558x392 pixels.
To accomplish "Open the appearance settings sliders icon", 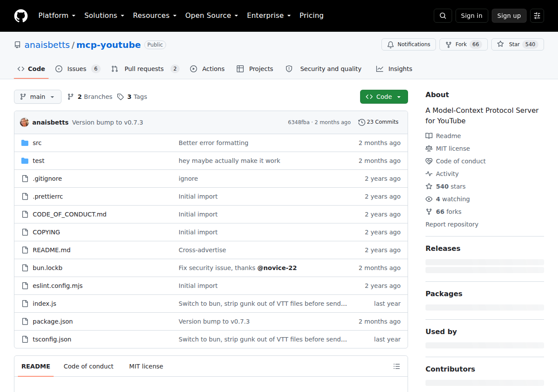I will (537, 16).
